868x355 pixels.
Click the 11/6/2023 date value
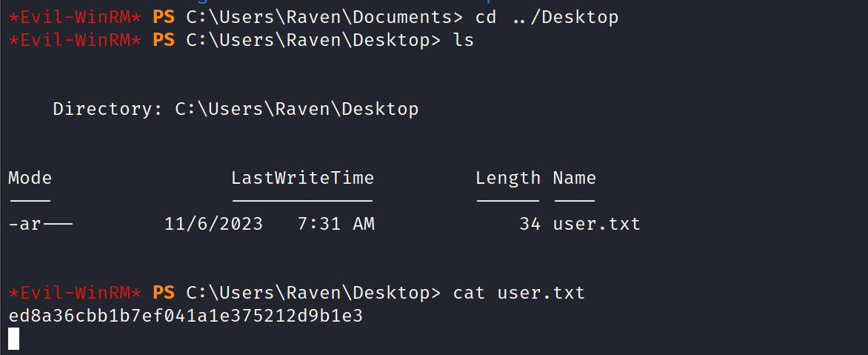coord(214,224)
